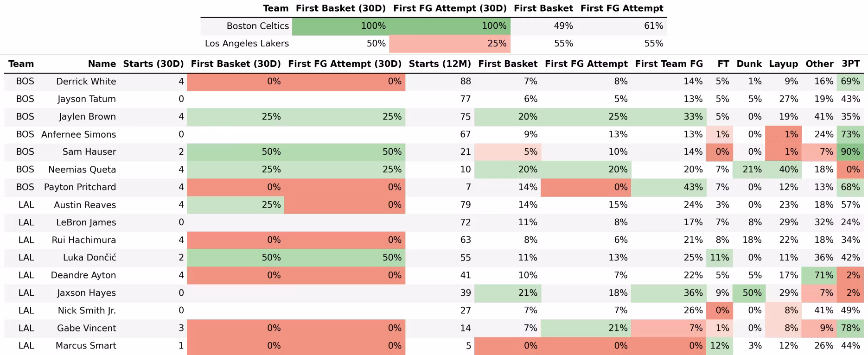Click the Team header in player table

(x=21, y=64)
